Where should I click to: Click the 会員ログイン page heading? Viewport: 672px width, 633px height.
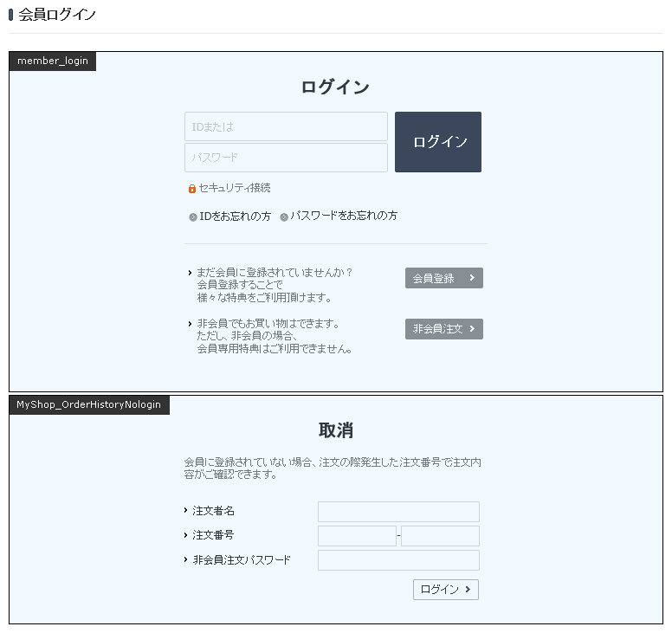(57, 15)
